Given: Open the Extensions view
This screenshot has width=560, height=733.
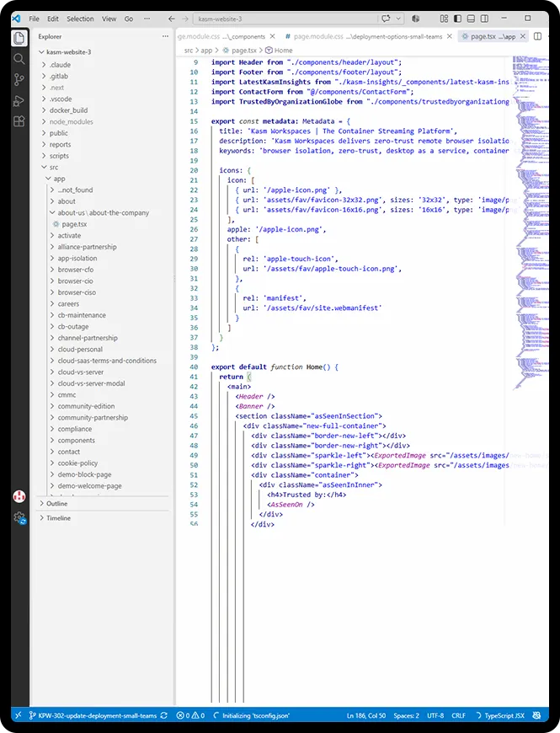Looking at the screenshot, I should [x=19, y=121].
